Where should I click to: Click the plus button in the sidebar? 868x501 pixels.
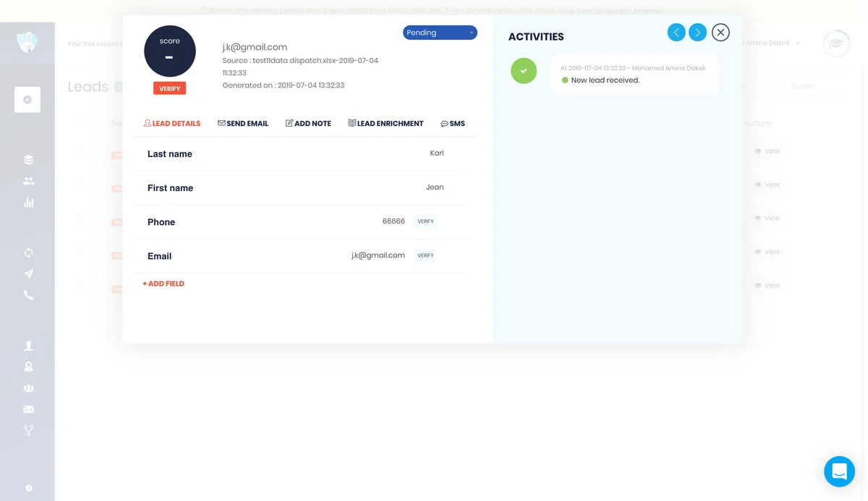point(27,100)
